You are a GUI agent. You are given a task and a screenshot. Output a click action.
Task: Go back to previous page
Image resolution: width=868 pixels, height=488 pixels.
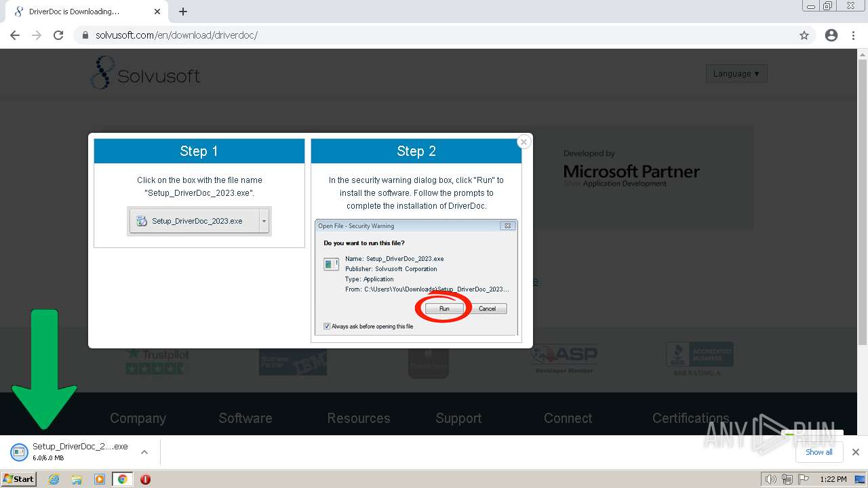(x=15, y=35)
